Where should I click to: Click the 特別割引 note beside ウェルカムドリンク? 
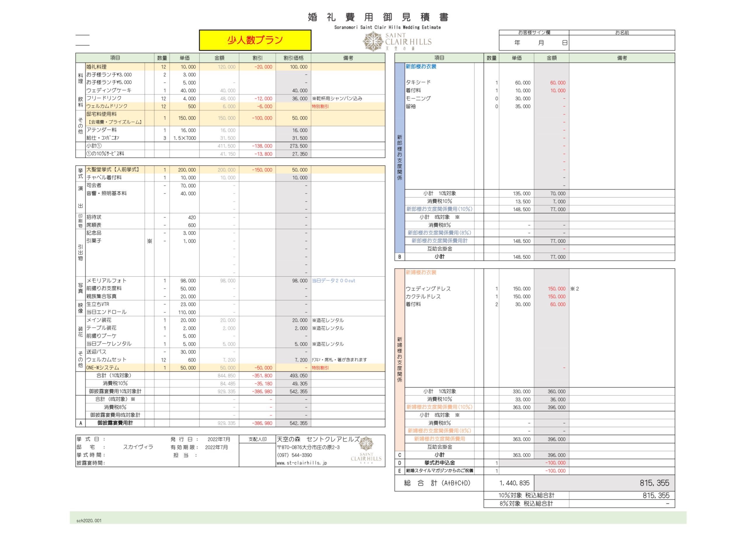click(x=320, y=107)
